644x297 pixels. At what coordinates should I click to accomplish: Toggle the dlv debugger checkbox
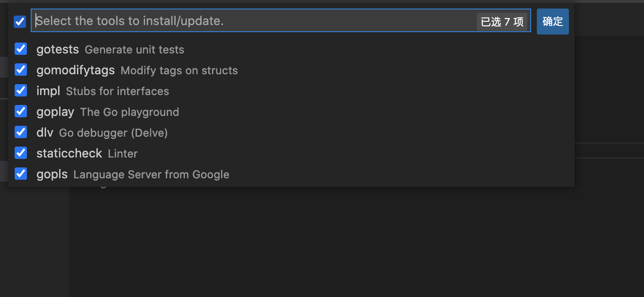tap(21, 132)
